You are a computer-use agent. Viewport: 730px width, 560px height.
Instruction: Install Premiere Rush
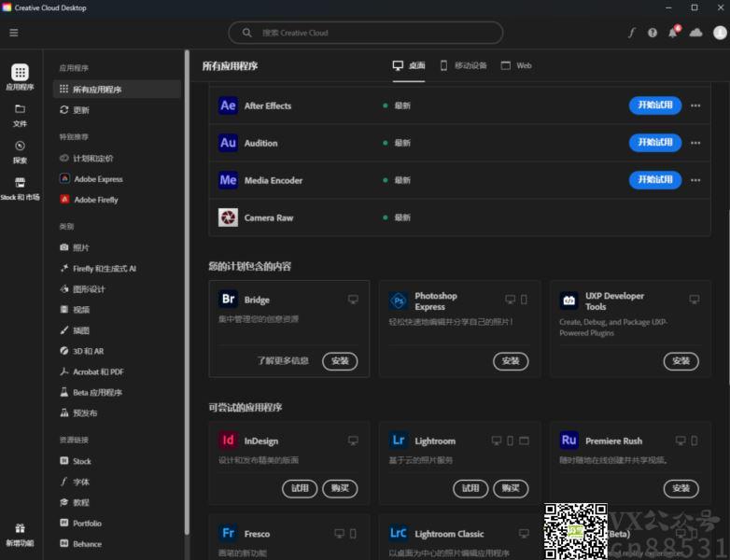pos(681,488)
